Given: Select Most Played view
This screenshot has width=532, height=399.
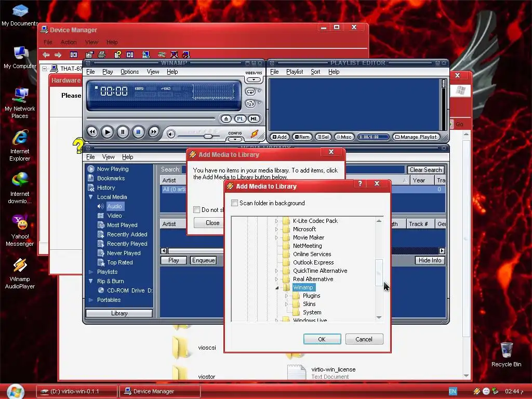Looking at the screenshot, I should [122, 225].
